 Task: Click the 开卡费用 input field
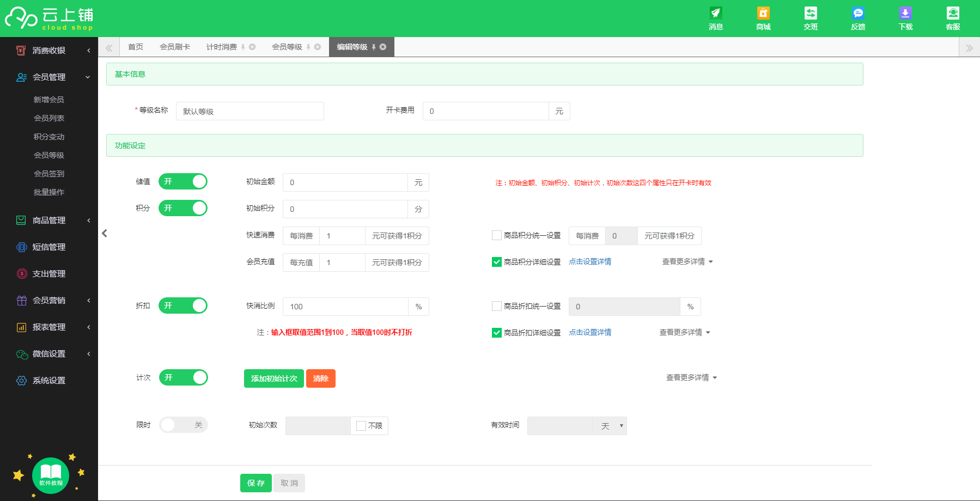486,111
